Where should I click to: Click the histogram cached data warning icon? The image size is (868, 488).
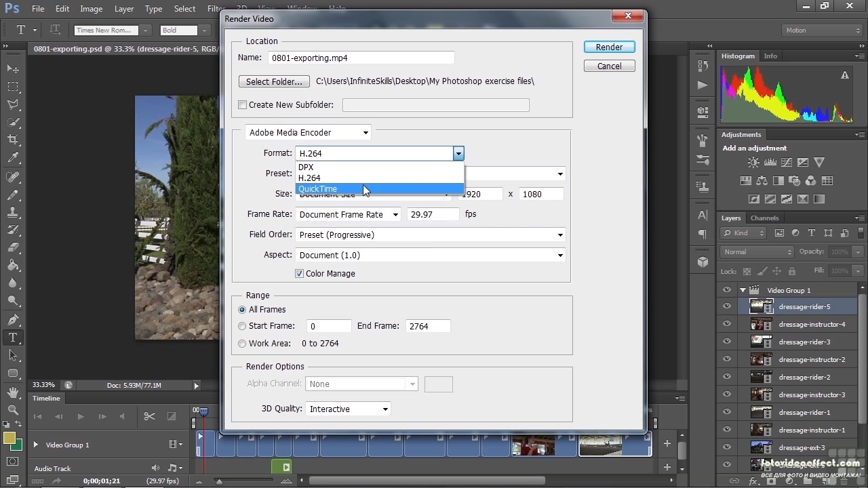tap(846, 75)
